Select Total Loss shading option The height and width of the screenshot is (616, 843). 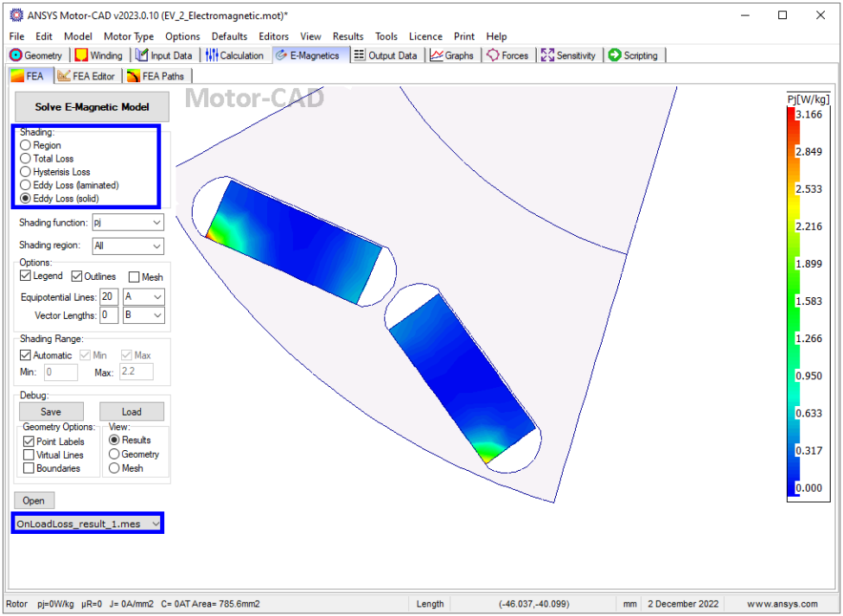[x=25, y=158]
